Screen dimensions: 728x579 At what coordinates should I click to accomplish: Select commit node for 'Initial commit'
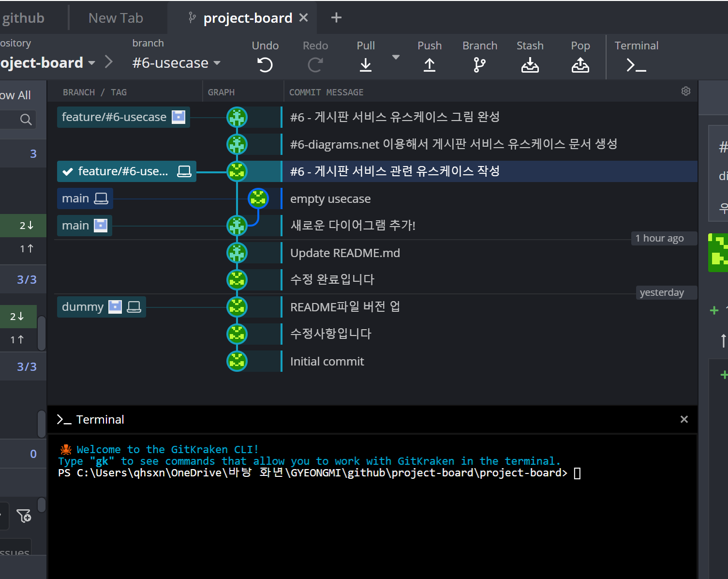[x=237, y=361]
